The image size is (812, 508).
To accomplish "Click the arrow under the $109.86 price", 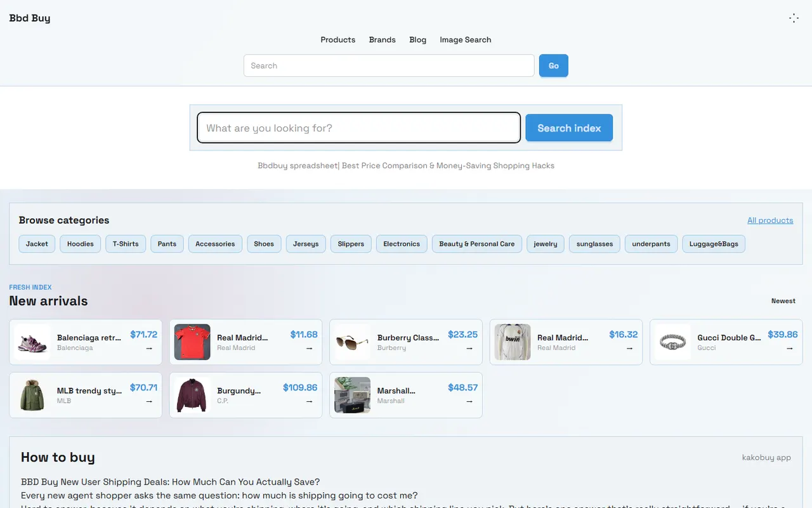I will click(310, 401).
